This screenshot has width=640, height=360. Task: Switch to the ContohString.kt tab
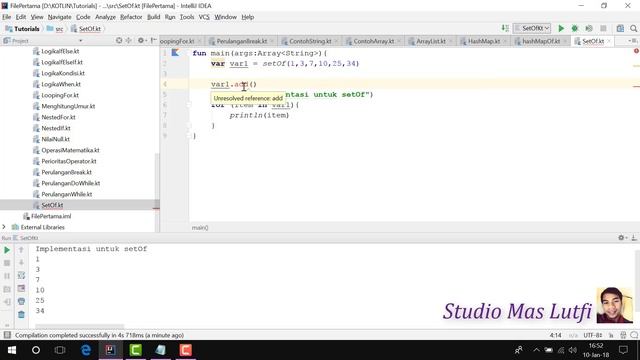click(310, 41)
